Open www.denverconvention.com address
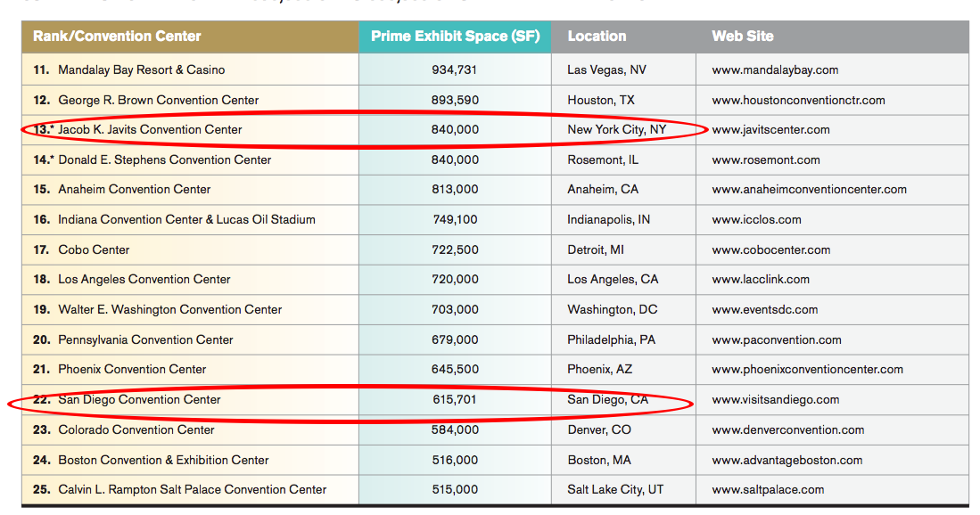The width and height of the screenshot is (980, 515). coord(787,429)
